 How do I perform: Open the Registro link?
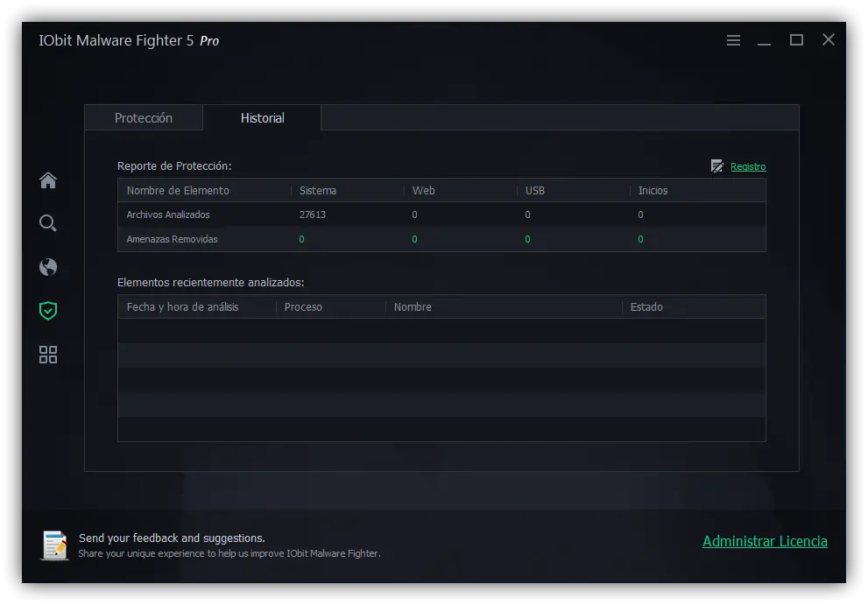(x=748, y=166)
